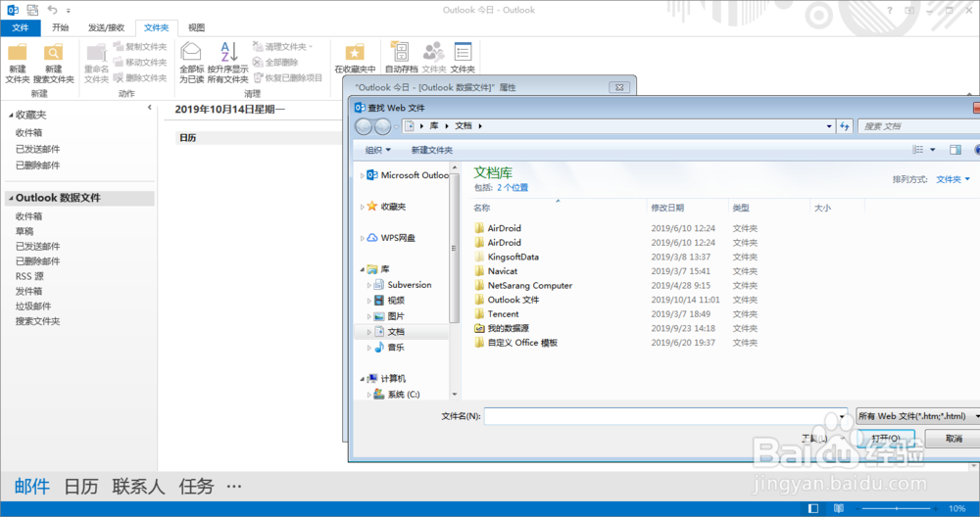Select RSS 源 in the Outlook folder pane
Image resolution: width=980 pixels, height=517 pixels.
29,276
